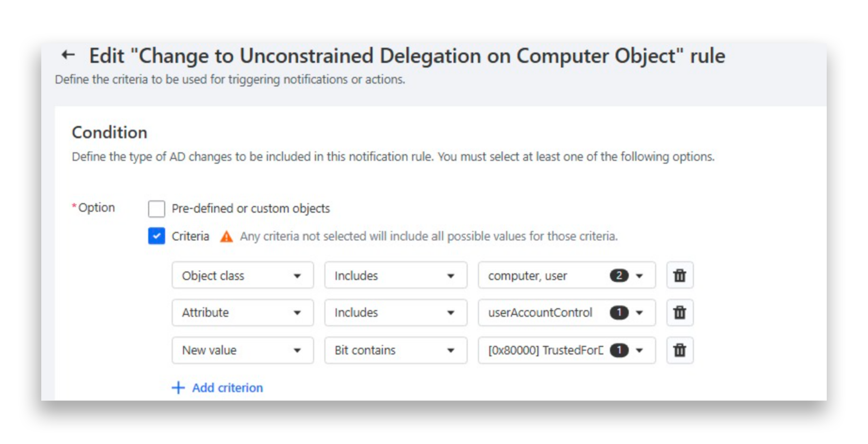Enable the Pre-defined or custom objects checkbox
The image size is (868, 444).
point(156,208)
